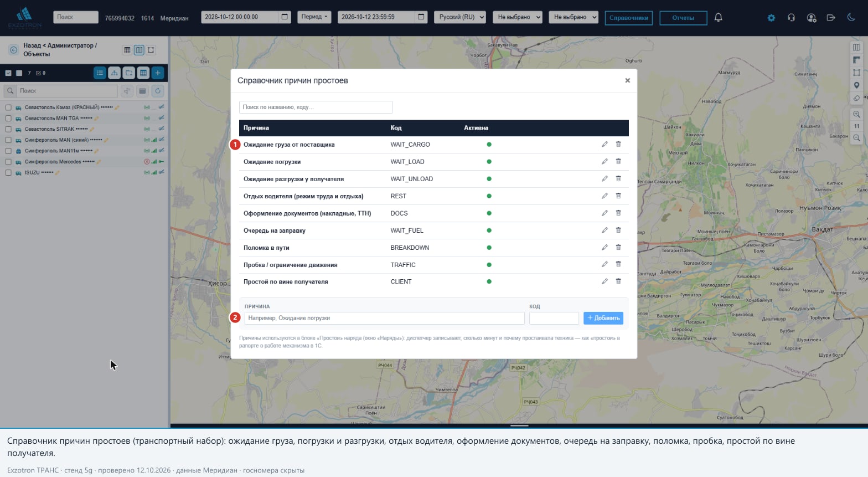This screenshot has height=477, width=868.
Task: Open notifications bell in top bar
Action: click(x=718, y=18)
